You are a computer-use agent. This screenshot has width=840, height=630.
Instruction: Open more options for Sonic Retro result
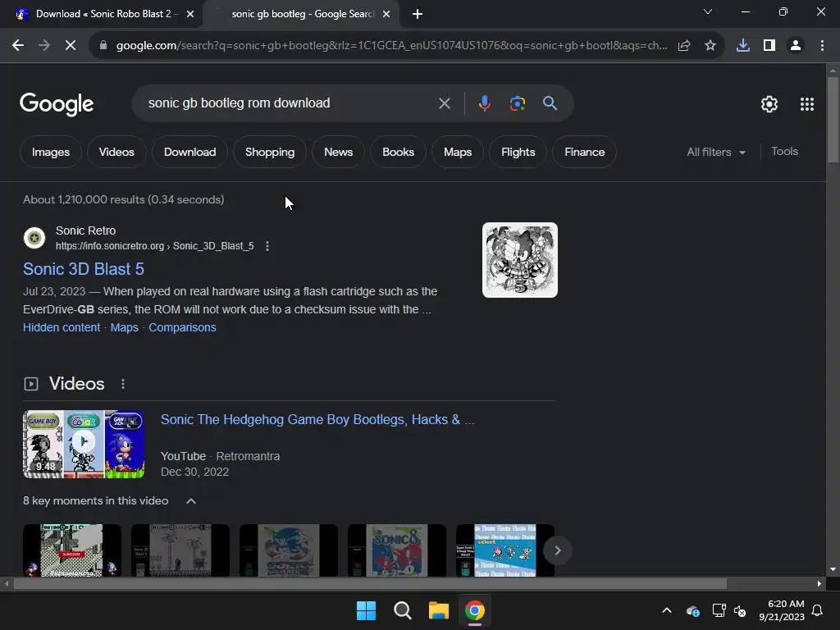(x=267, y=246)
